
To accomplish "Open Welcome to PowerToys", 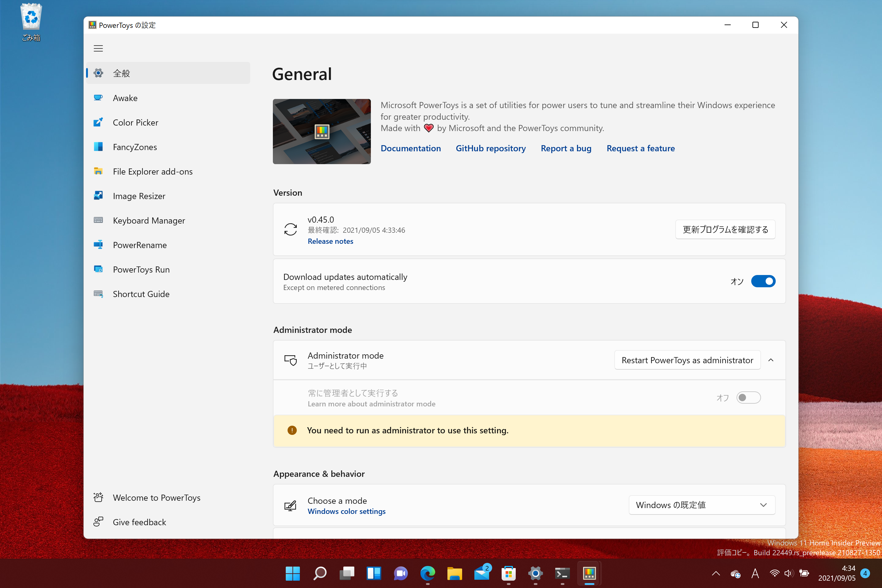I will pos(156,498).
